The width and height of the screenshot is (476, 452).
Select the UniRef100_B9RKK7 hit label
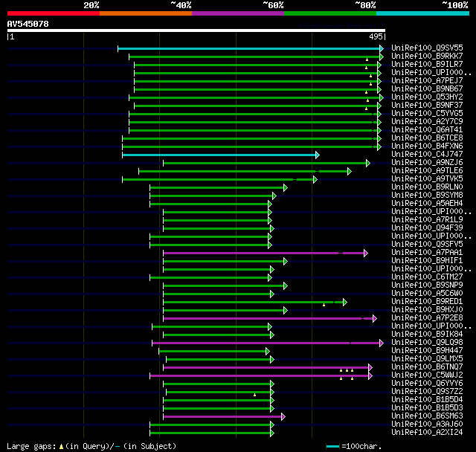[x=427, y=56]
